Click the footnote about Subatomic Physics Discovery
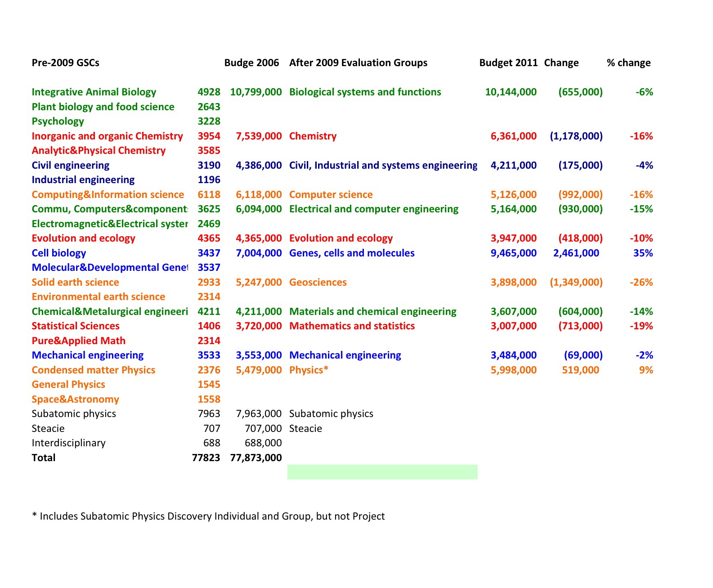Viewport: 713px width, 588px height. [x=208, y=516]
